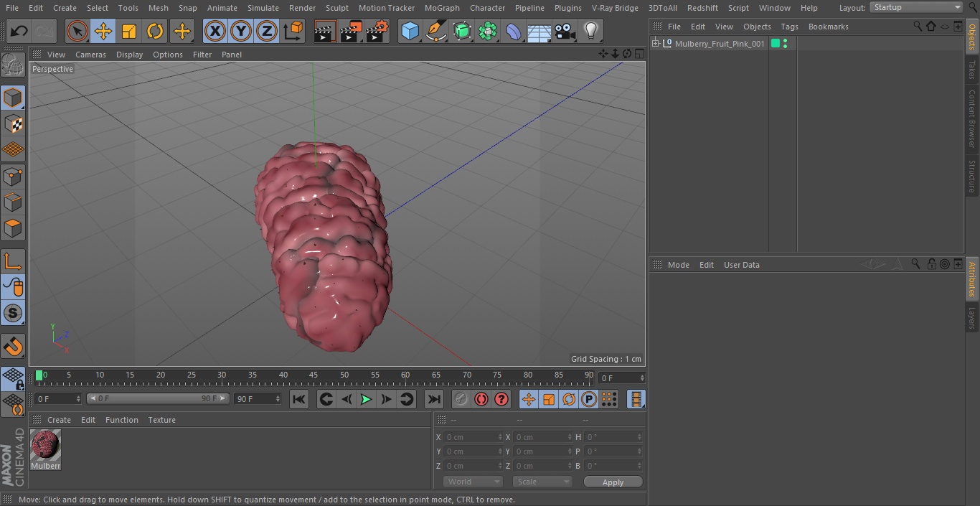Click the Make Editable icon
The image size is (980, 506).
coord(13,65)
